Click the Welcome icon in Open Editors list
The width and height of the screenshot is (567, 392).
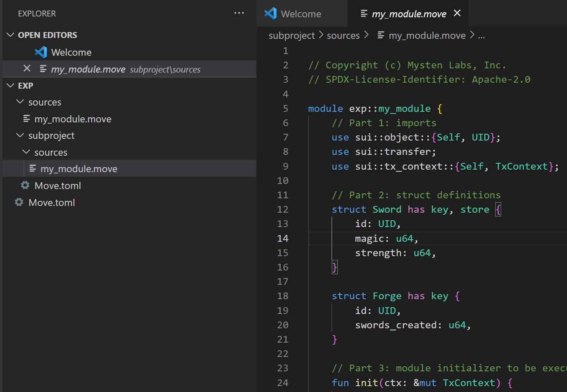(x=41, y=52)
